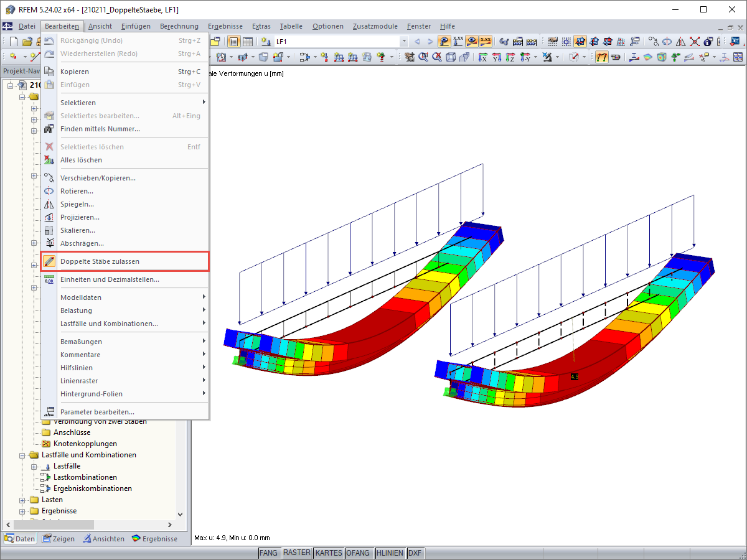Viewport: 747px width, 560px height.
Task: Toggle OFANG object snap in status bar
Action: [x=359, y=553]
